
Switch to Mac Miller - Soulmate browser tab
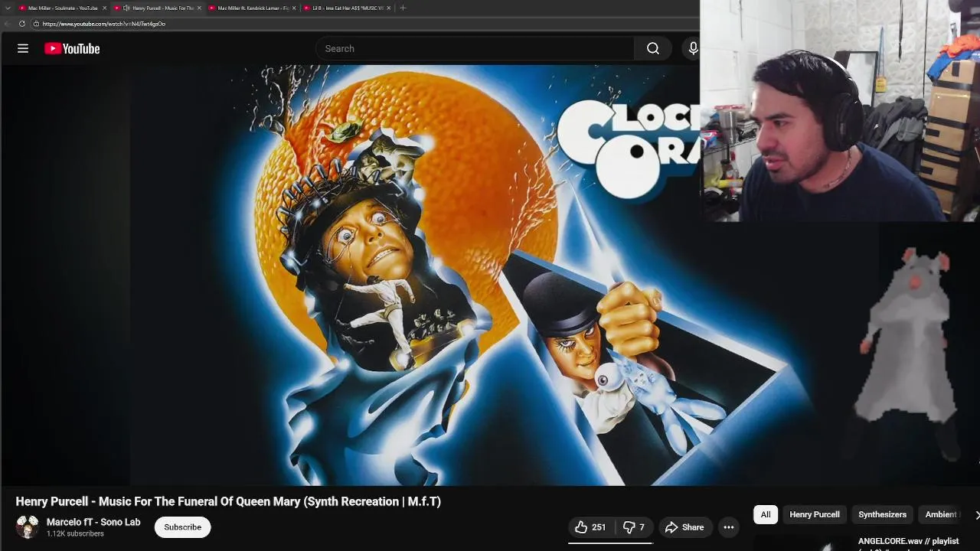62,8
